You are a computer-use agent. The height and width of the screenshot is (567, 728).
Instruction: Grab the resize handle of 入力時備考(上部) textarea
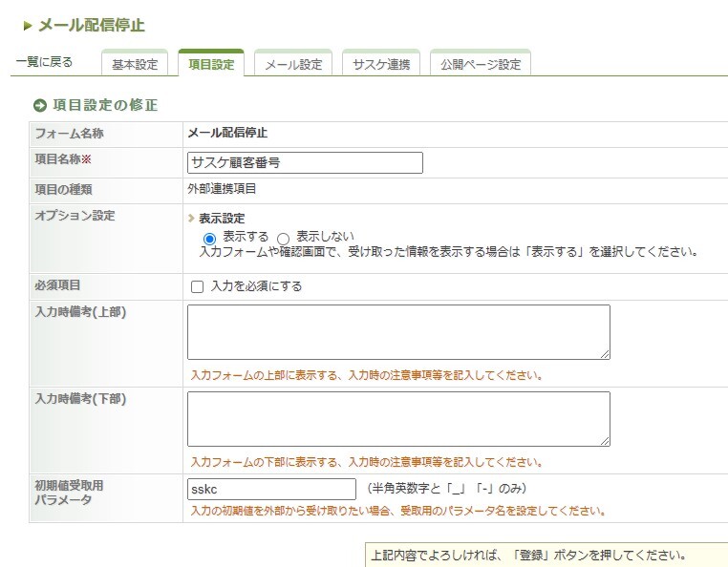point(605,354)
